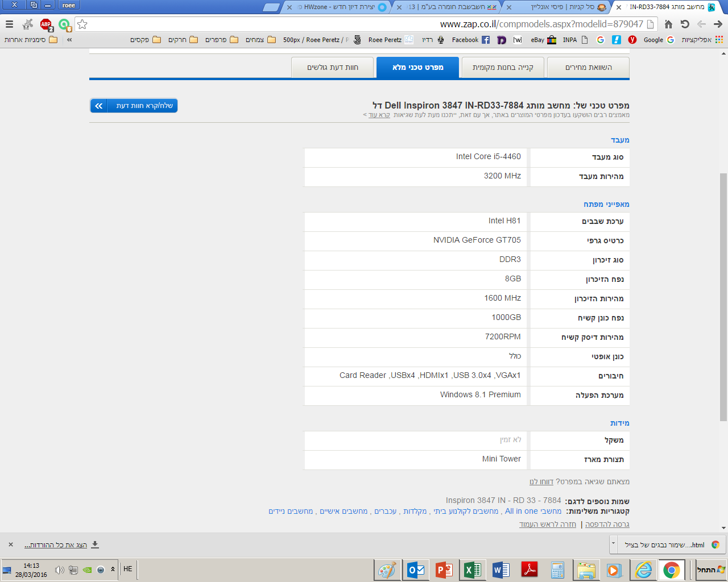Open Microsoft Word from the taskbar

click(x=501, y=570)
